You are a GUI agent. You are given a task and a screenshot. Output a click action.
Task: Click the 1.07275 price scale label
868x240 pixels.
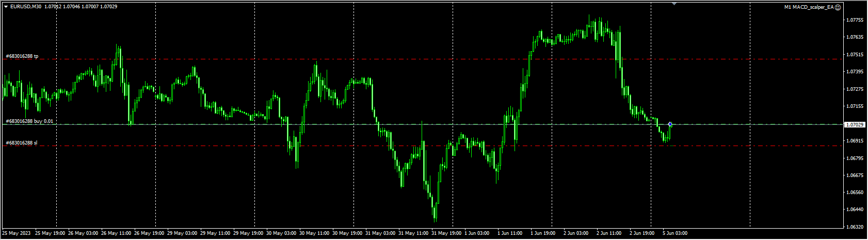(x=855, y=89)
